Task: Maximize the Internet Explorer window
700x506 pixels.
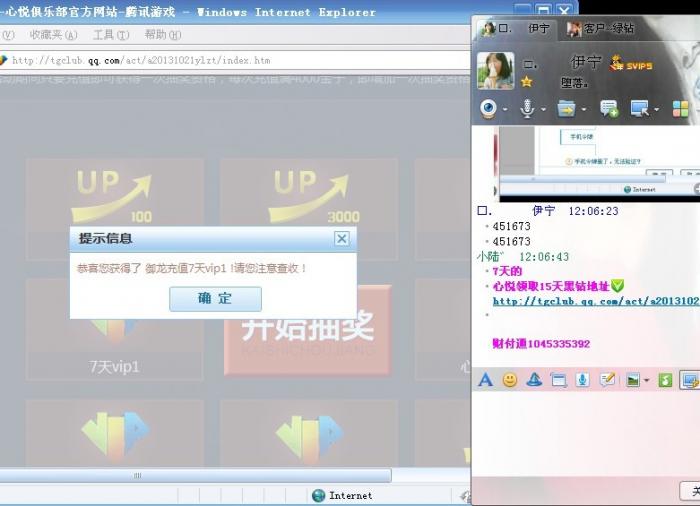Action: 543,10
